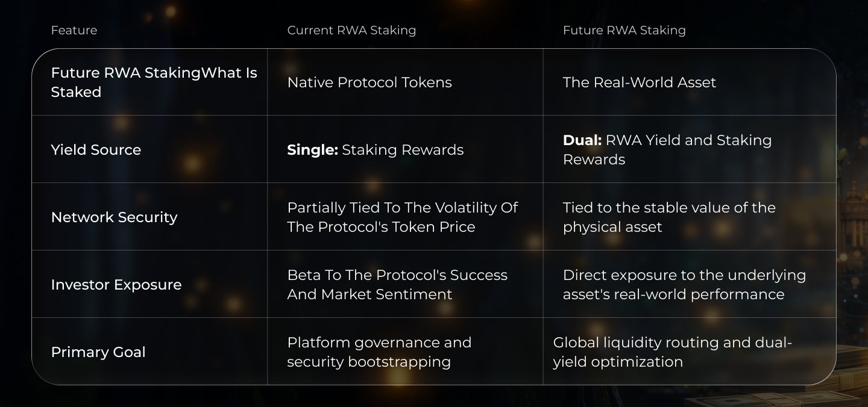Select the 'Network Security' row label
This screenshot has height=407, width=868.
coord(114,217)
